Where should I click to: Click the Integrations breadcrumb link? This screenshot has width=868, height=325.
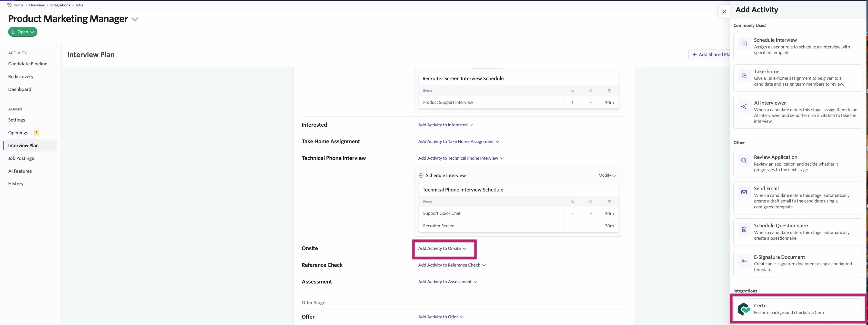click(x=60, y=5)
